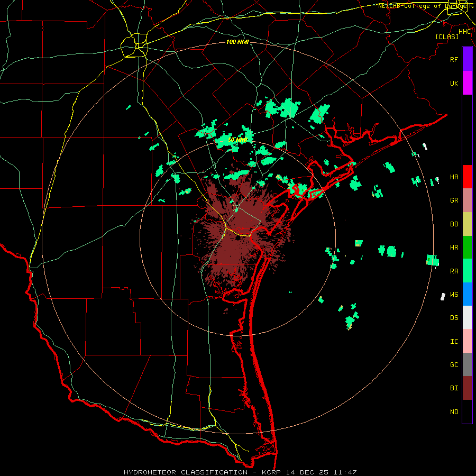Click the 'GC' legend label
Viewport: 476px width, 476px height.
click(x=454, y=364)
